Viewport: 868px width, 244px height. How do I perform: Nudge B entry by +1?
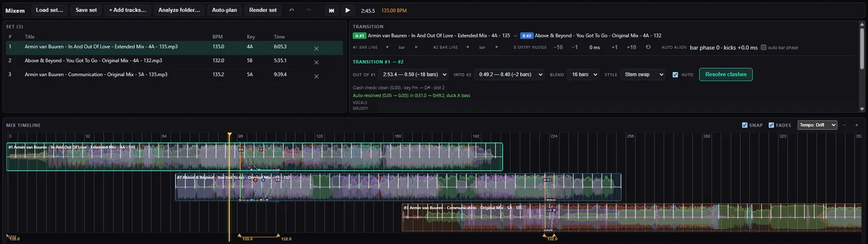coord(615,48)
